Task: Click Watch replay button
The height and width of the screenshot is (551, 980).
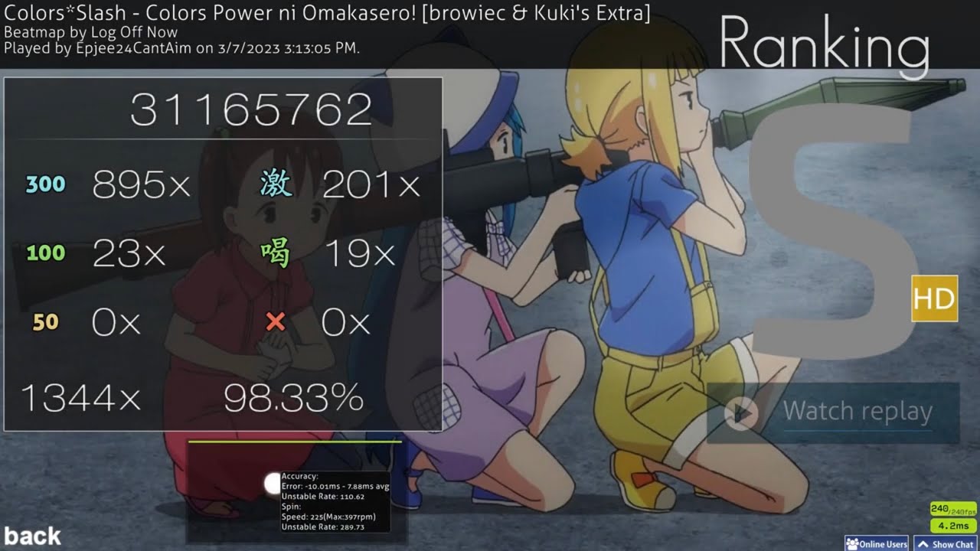Action: [x=833, y=412]
